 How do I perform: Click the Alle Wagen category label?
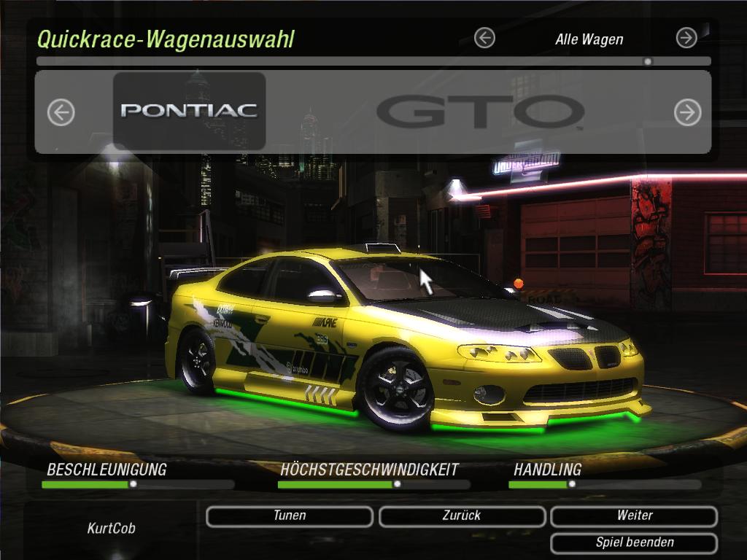(589, 39)
